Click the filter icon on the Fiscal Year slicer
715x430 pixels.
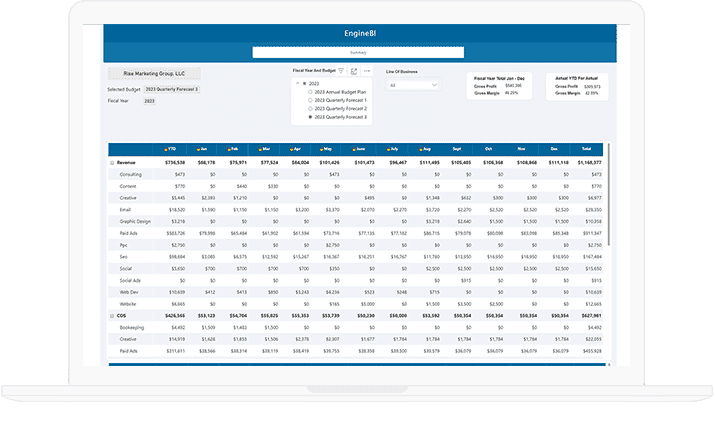click(341, 72)
